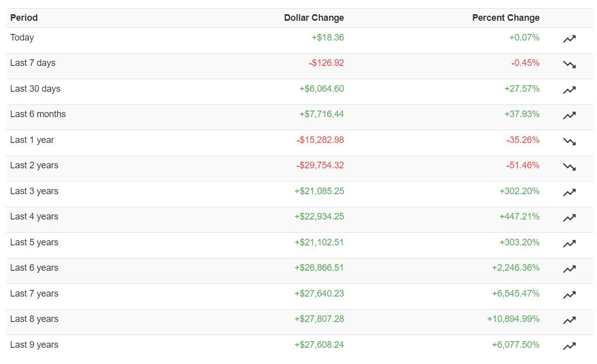Image resolution: width=597 pixels, height=364 pixels.
Task: Click the Dollar Change column header
Action: (313, 18)
